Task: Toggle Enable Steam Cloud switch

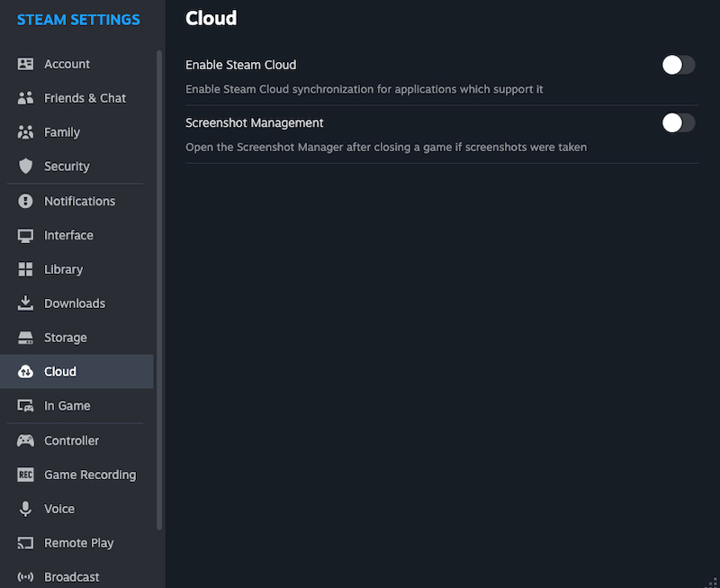Action: pos(679,65)
